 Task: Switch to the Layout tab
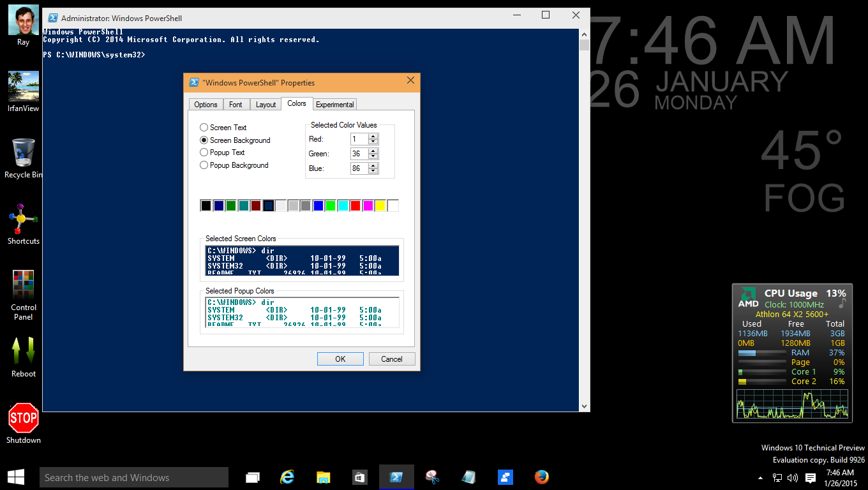(266, 105)
